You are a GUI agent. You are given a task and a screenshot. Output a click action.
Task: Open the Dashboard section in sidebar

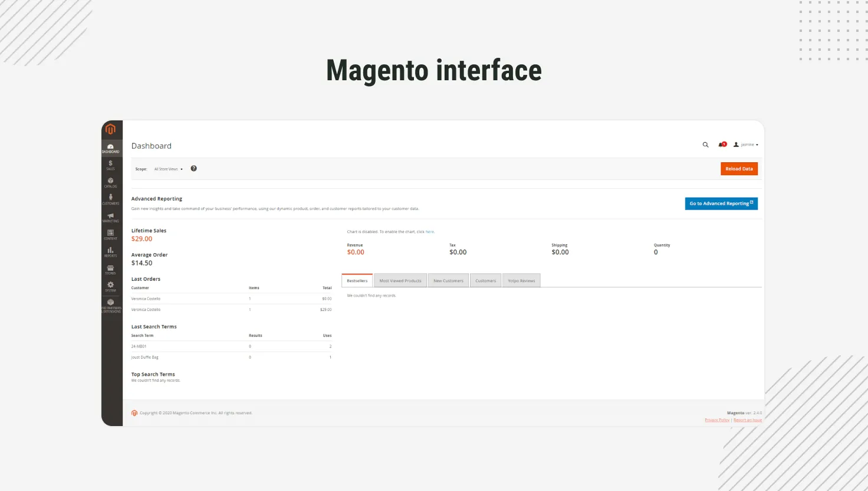point(110,148)
